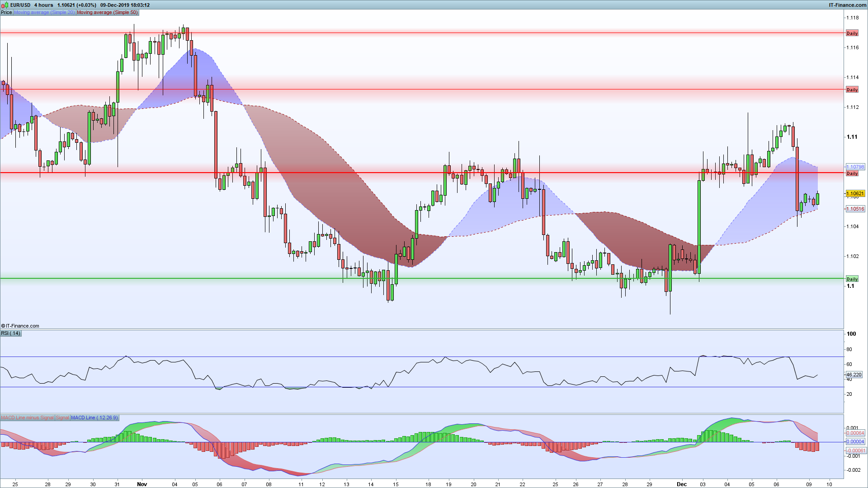Click the red 1.10516 moving average tag
This screenshot has width=868, height=488.
pos(855,209)
